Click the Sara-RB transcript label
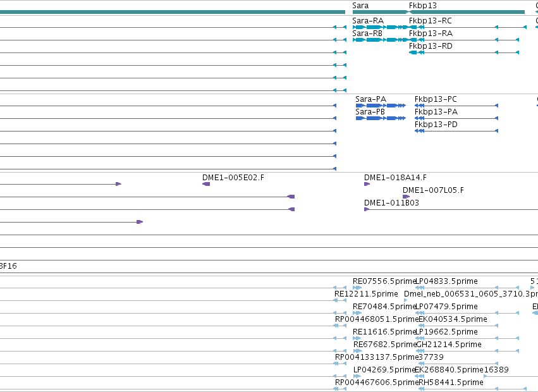The height and width of the screenshot is (392, 538). (367, 34)
